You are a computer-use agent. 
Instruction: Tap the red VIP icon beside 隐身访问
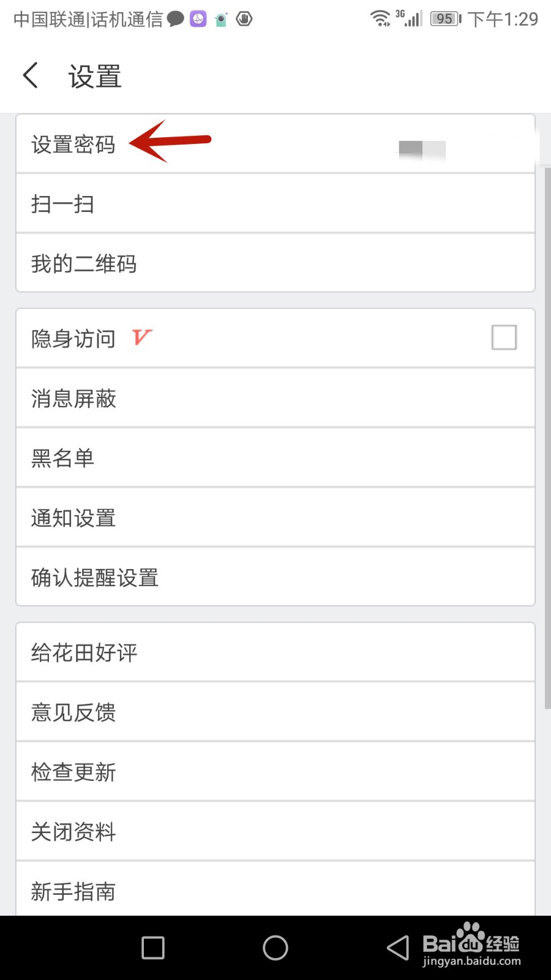(x=141, y=337)
